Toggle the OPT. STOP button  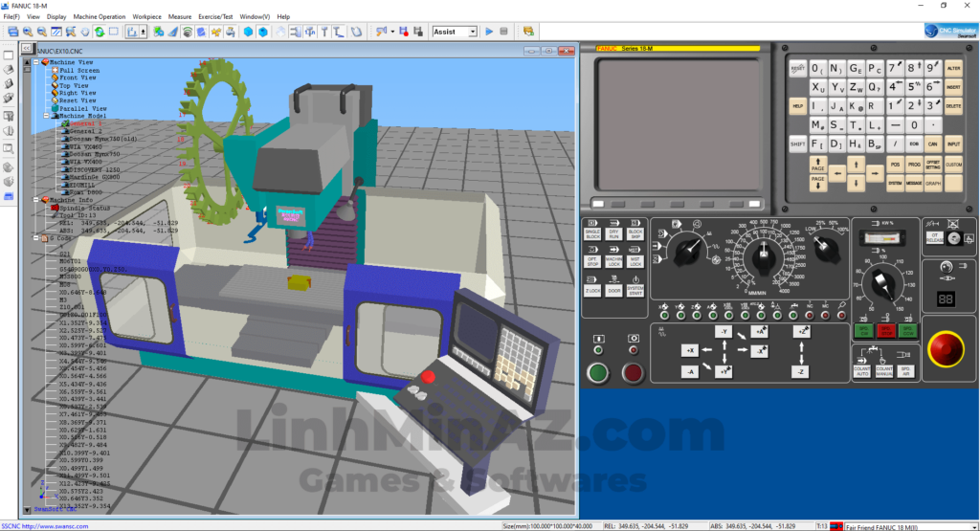click(x=591, y=262)
